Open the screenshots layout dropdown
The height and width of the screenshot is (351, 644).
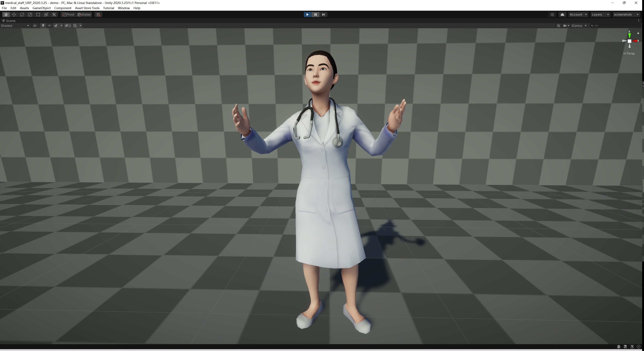626,15
